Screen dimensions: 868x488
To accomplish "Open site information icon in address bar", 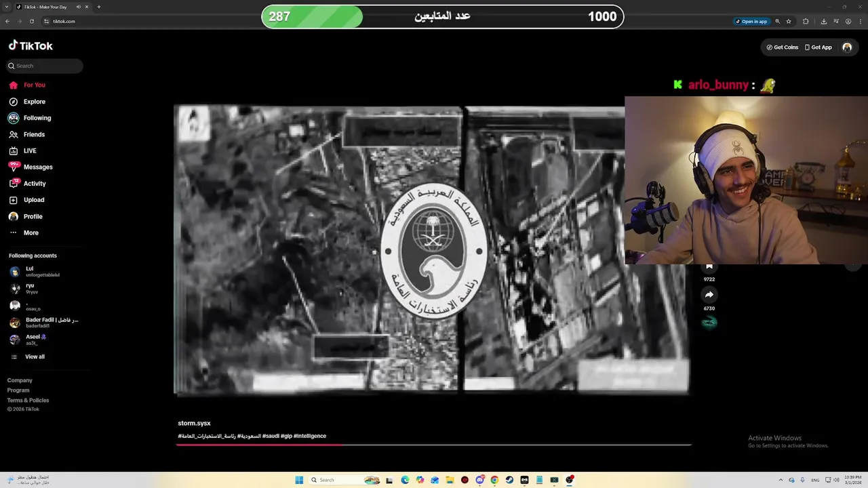I will coord(47,21).
